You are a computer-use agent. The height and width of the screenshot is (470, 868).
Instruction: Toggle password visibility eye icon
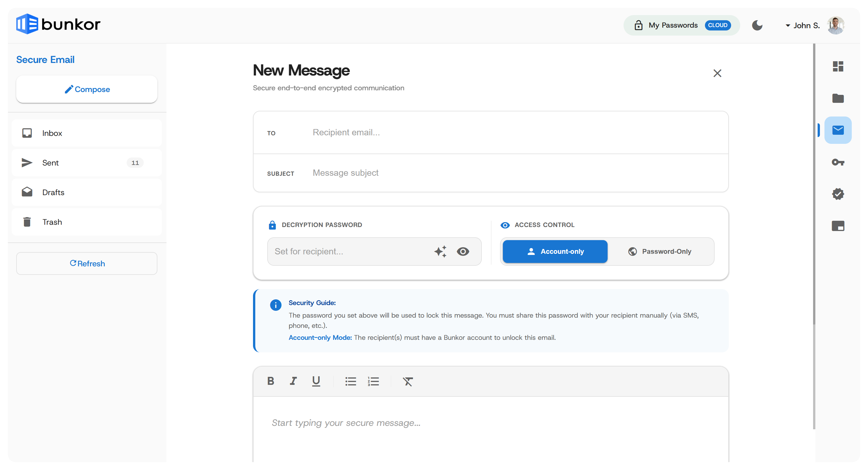coord(463,252)
